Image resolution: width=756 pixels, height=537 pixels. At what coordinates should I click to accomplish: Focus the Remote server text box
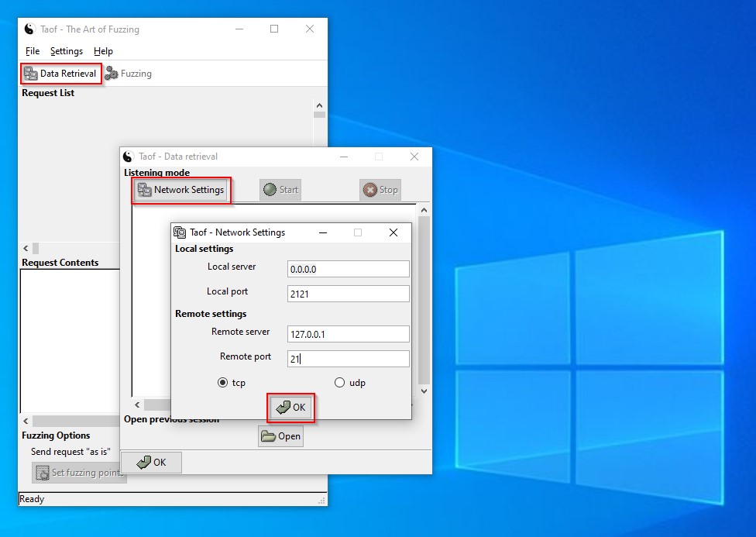(x=348, y=334)
